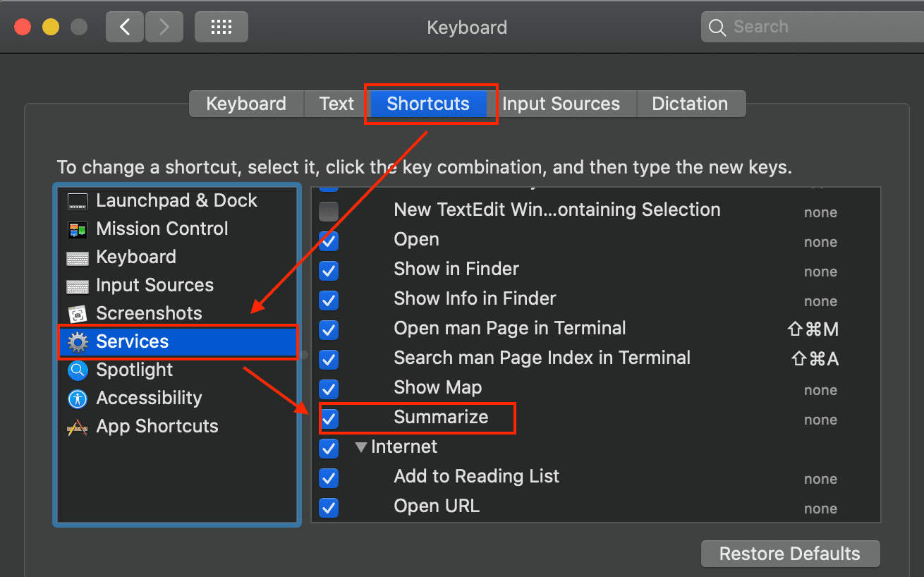Disable the Show Map checkbox
This screenshot has width=924, height=577.
click(329, 389)
